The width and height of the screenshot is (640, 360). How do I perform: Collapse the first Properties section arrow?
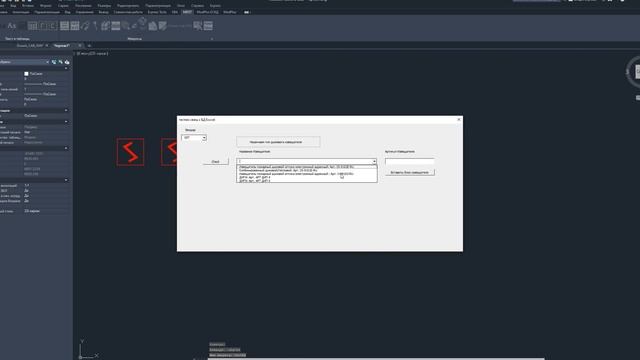pos(66,69)
